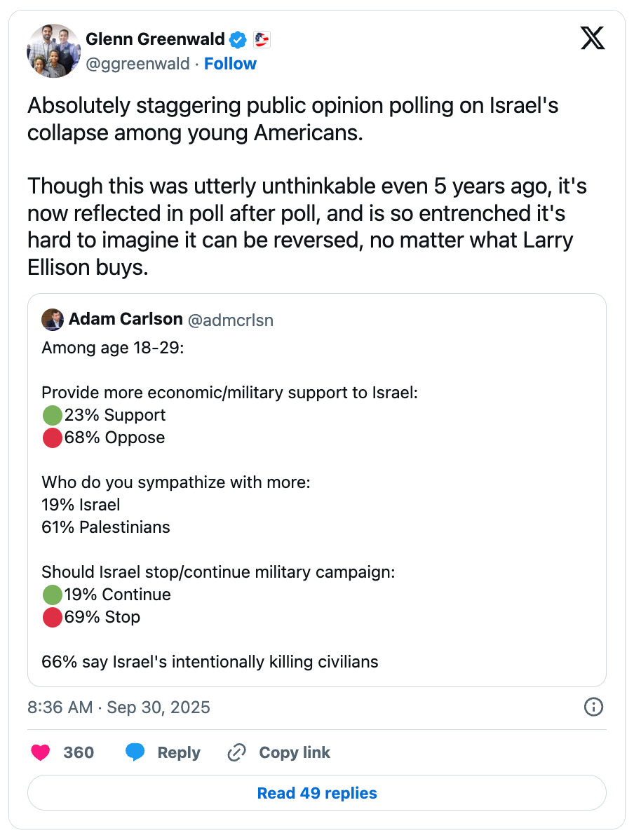This screenshot has width=634, height=840.
Task: Click the Glenn Greenwald display name
Action: (155, 39)
